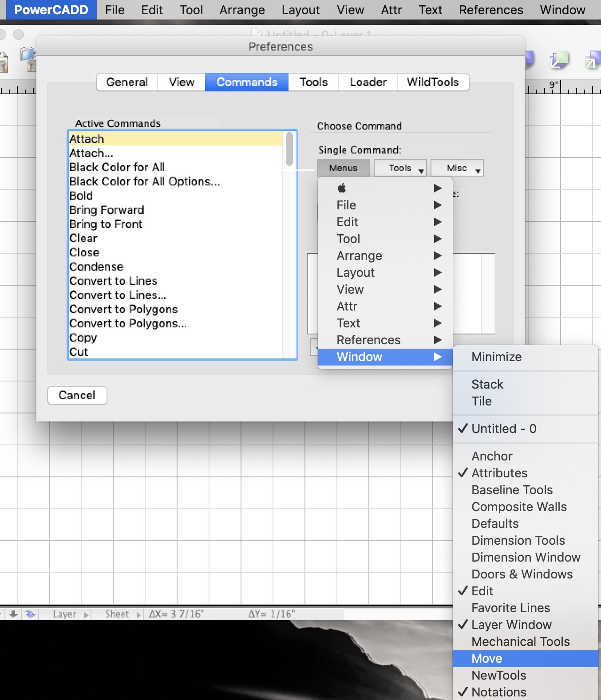Choose Stack from the Window submenu

[526, 384]
